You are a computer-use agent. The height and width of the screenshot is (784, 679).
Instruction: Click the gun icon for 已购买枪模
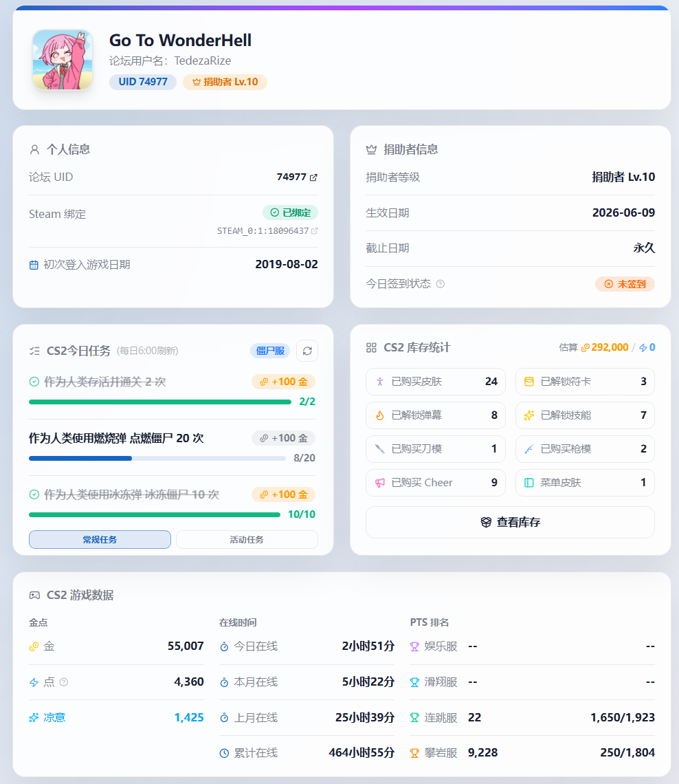tap(529, 449)
